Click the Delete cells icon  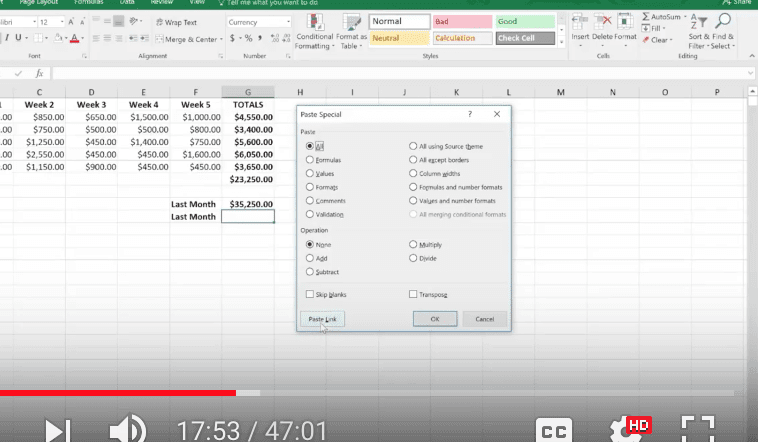click(602, 24)
